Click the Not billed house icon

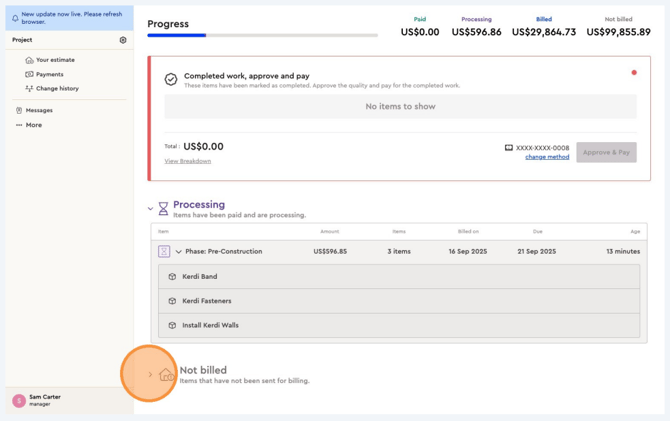tap(166, 374)
